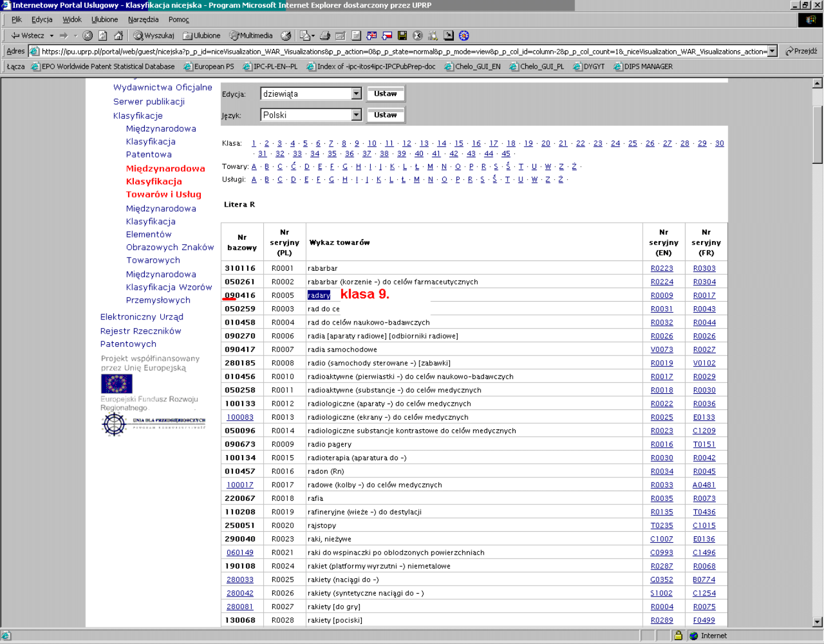
Task: Click the floppy disk save icon
Action: pyautogui.click(x=402, y=35)
